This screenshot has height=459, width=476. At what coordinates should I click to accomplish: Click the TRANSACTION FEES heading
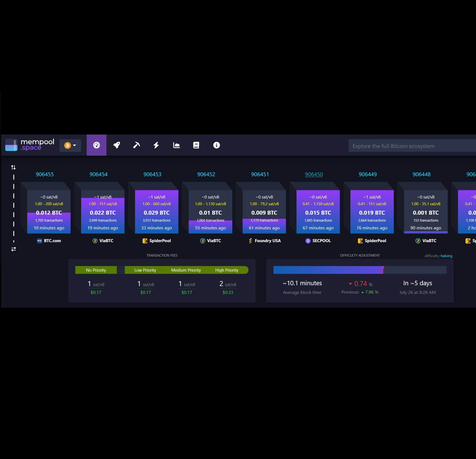coord(162,255)
